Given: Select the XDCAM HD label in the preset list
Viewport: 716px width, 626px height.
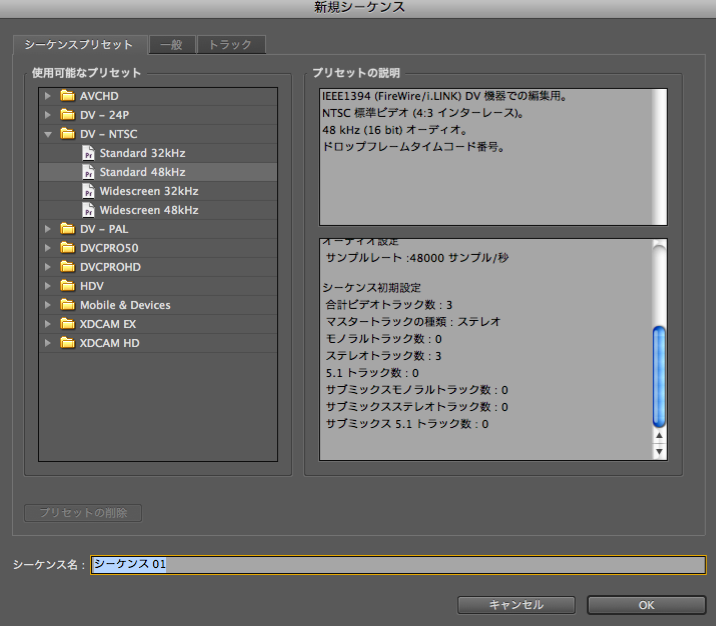Looking at the screenshot, I should pos(110,343).
